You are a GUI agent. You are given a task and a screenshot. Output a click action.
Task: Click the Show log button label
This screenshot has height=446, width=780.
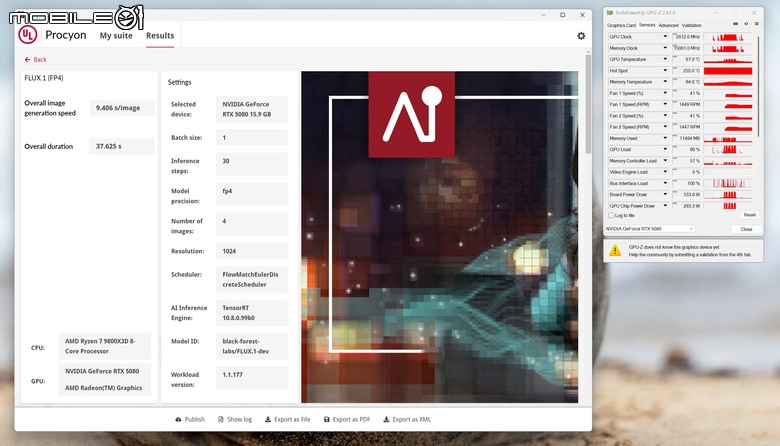[x=239, y=420]
